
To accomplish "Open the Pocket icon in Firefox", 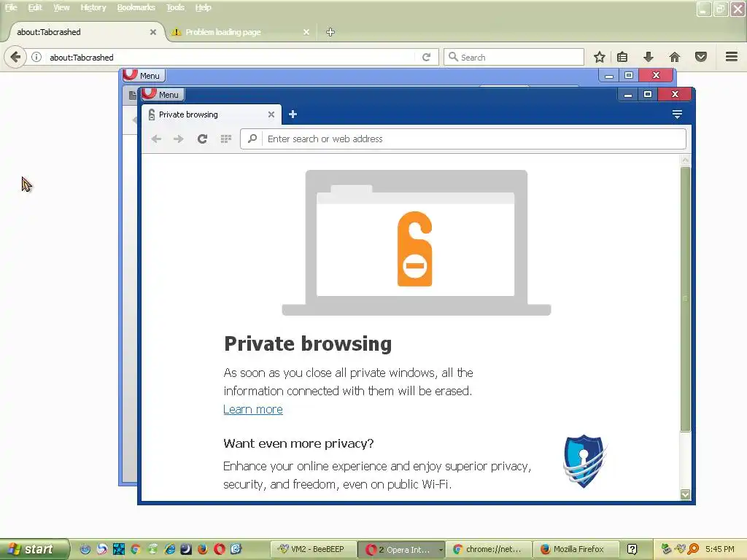I will (x=701, y=57).
